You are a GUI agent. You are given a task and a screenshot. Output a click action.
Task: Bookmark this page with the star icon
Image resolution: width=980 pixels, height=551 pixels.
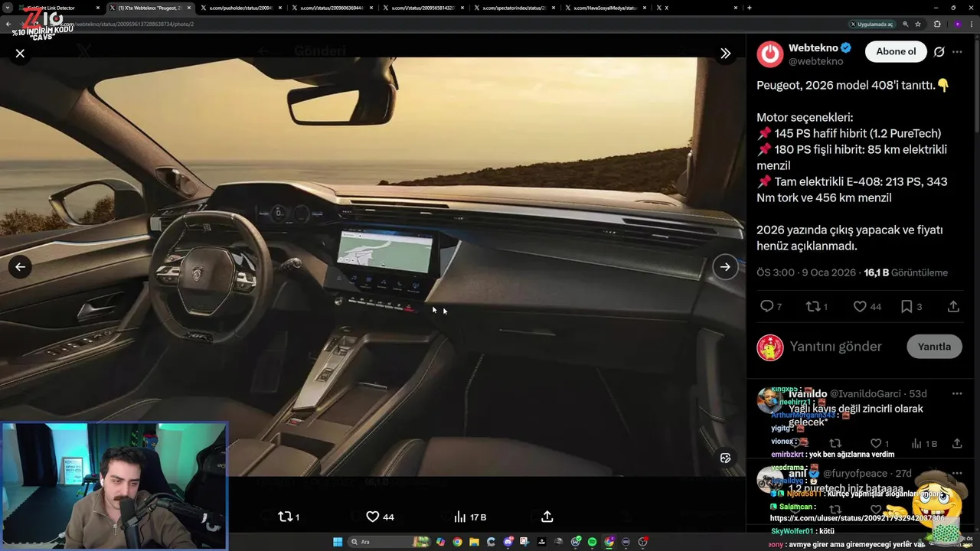click(918, 24)
